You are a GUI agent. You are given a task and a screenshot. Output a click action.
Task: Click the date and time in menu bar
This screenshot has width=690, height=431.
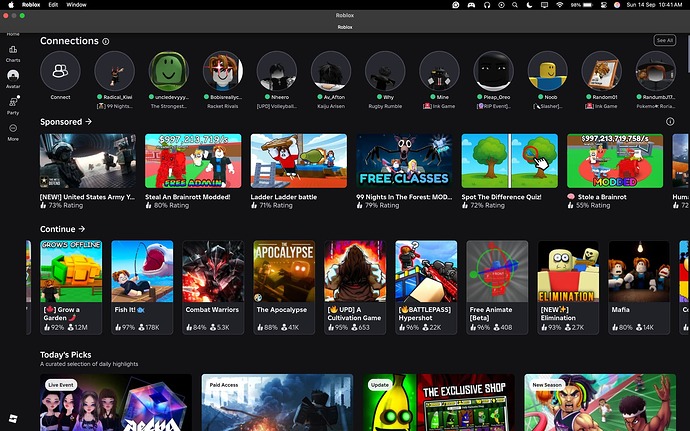654,5
